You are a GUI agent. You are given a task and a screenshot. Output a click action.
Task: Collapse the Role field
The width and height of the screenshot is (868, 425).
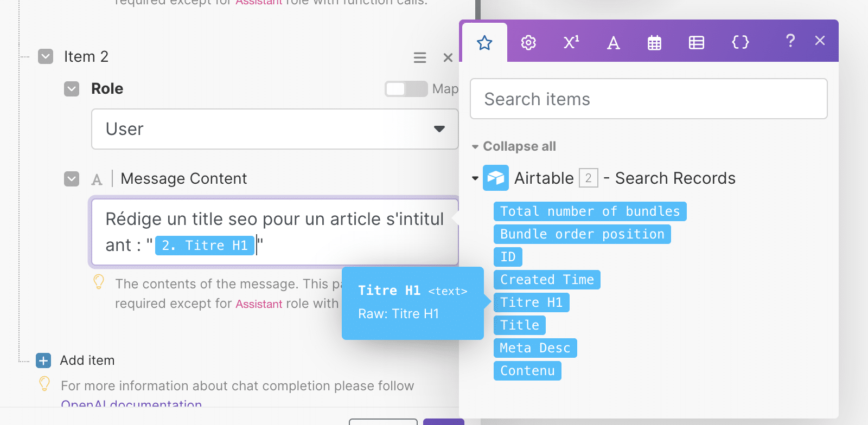pos(72,89)
